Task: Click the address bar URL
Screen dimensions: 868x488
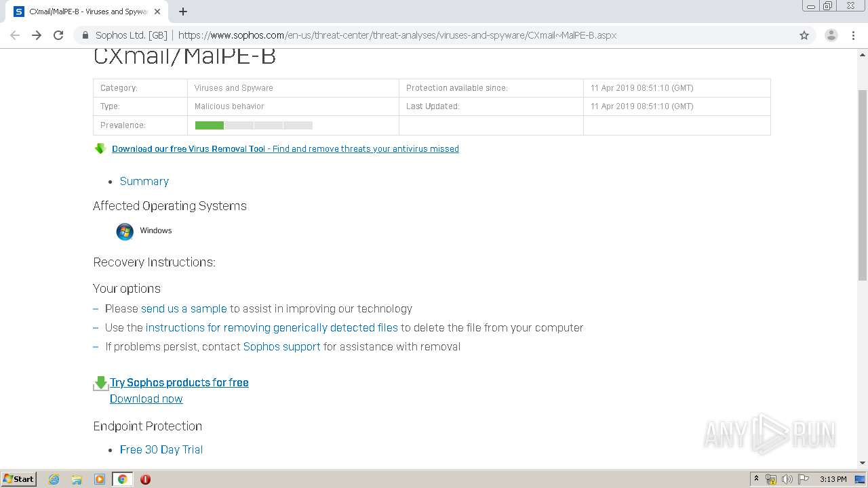Action: pyautogui.click(x=397, y=35)
